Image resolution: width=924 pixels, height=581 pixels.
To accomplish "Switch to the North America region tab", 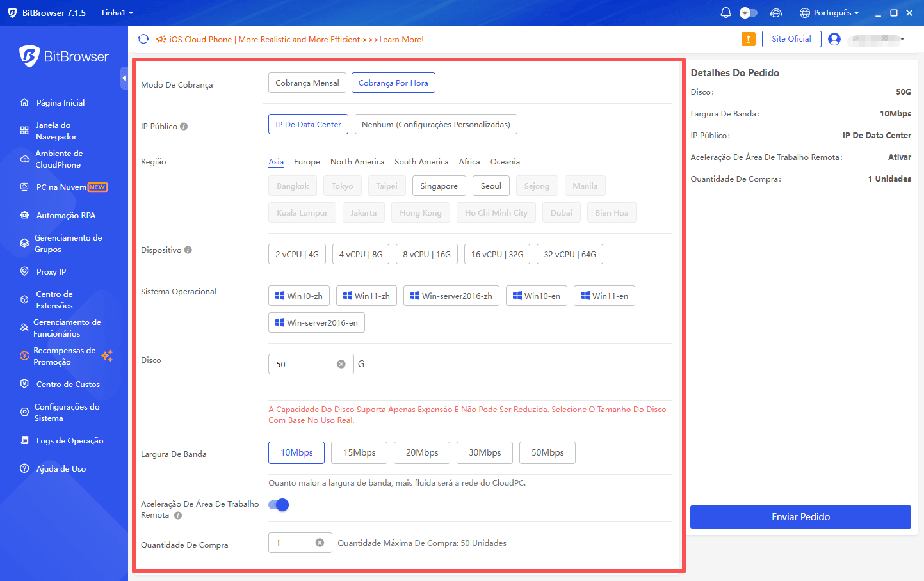I will pos(357,162).
